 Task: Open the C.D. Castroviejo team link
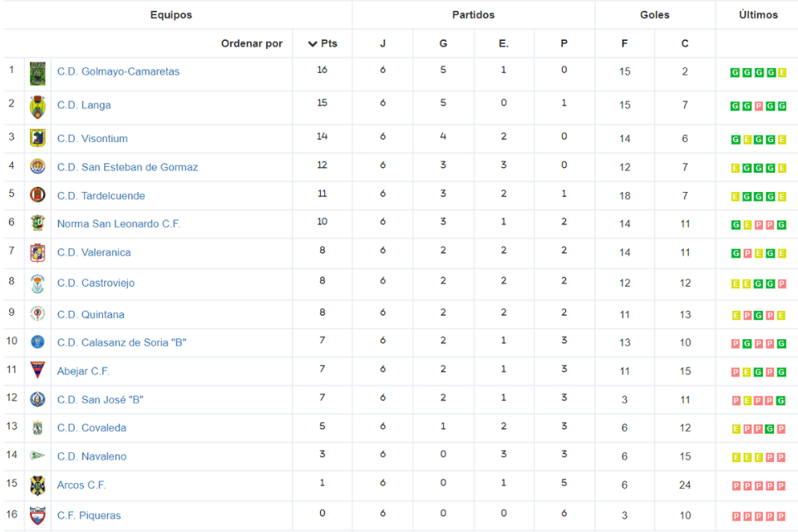click(x=96, y=283)
